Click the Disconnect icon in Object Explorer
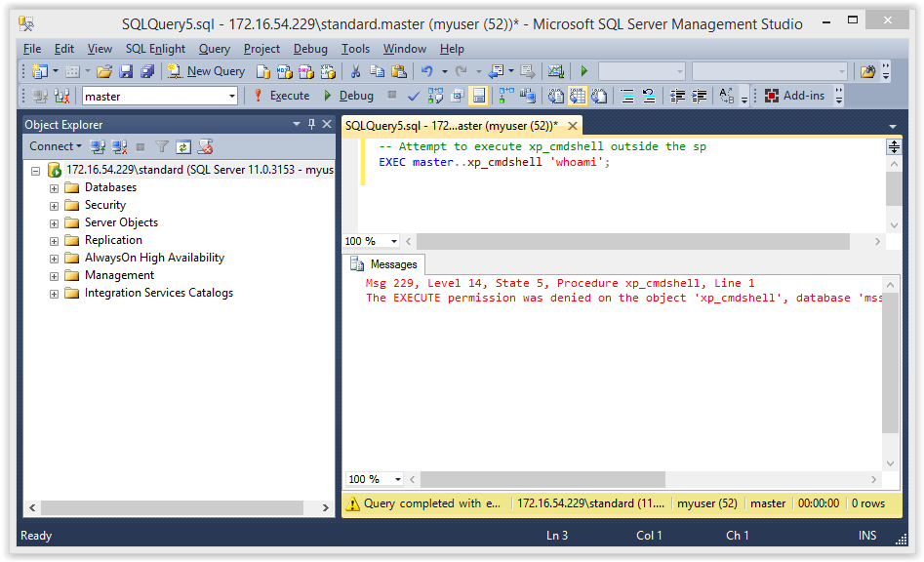 tap(118, 146)
